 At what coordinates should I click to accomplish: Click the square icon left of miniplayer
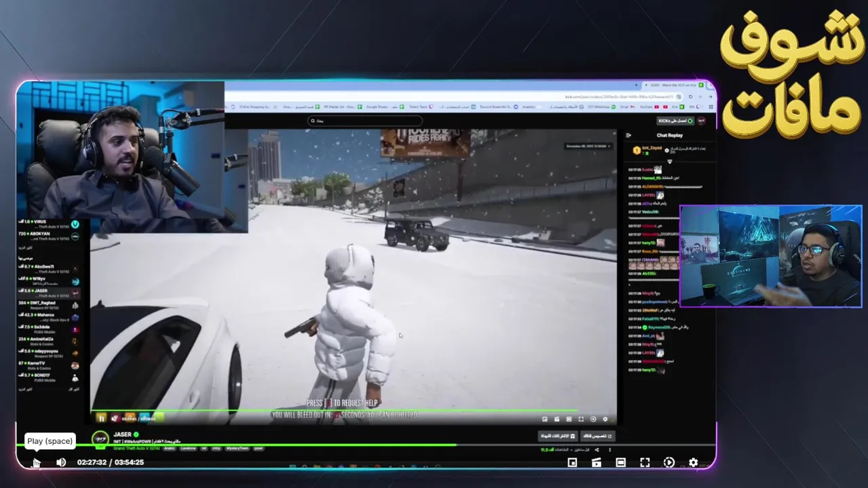point(572,462)
